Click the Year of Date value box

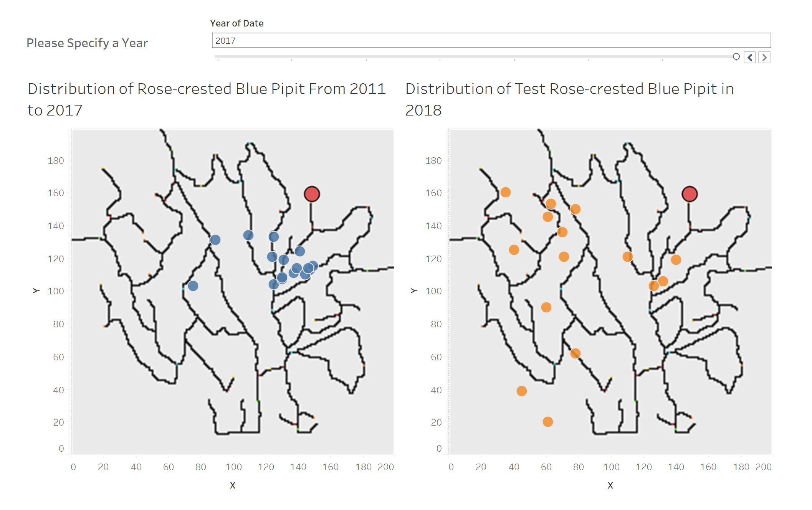pyautogui.click(x=491, y=41)
